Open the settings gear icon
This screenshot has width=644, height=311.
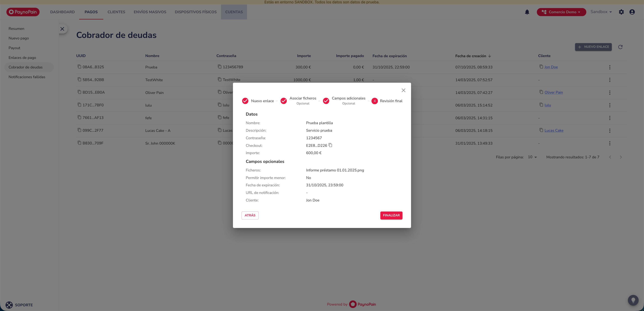(621, 12)
